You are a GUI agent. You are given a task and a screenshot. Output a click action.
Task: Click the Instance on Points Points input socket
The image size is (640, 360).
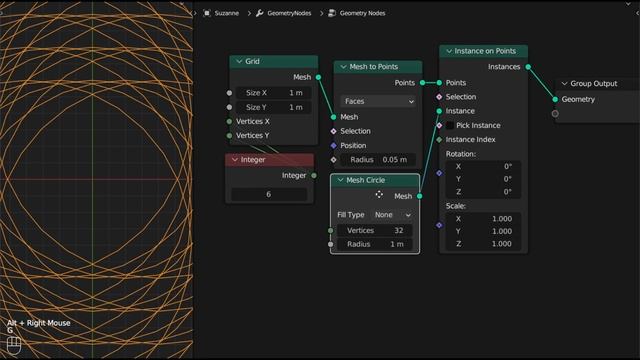[439, 83]
